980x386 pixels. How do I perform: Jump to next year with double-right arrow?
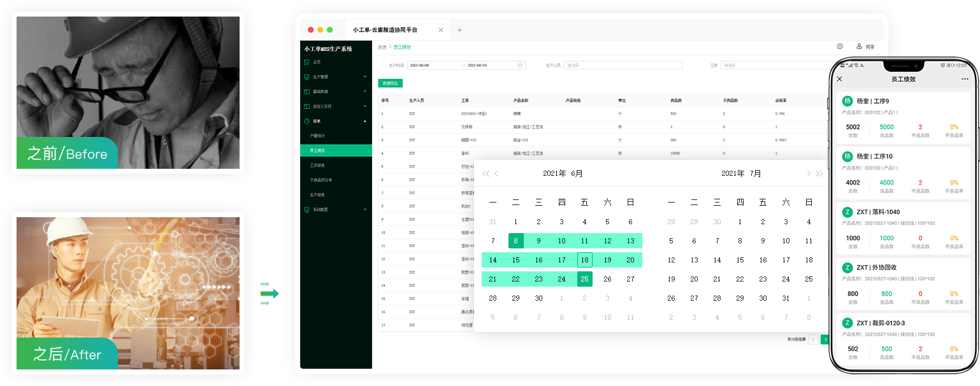click(819, 173)
